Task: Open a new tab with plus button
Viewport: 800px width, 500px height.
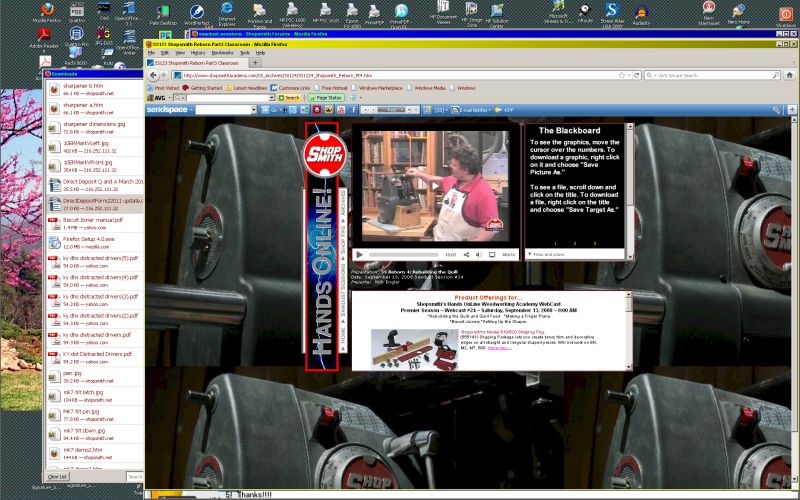Action: [255, 63]
